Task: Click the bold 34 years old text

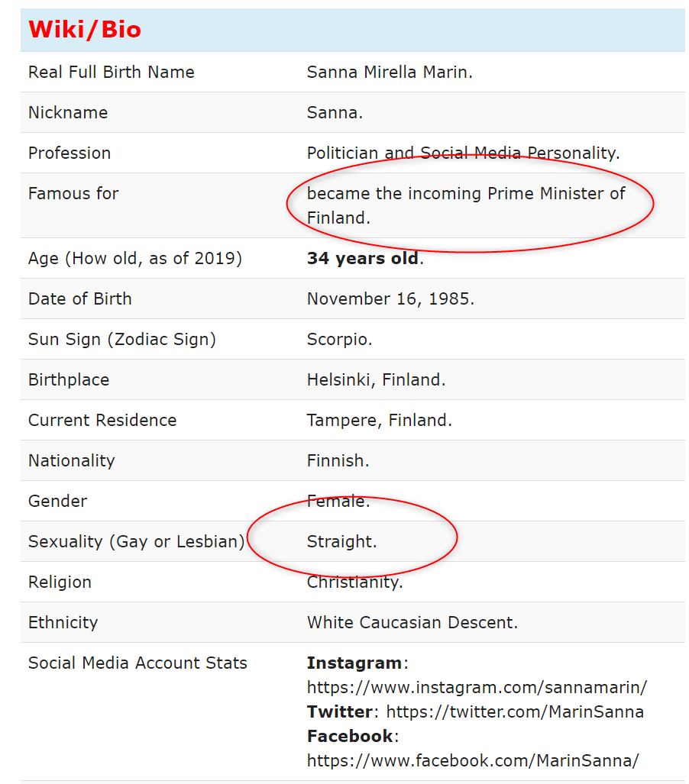Action: click(363, 259)
